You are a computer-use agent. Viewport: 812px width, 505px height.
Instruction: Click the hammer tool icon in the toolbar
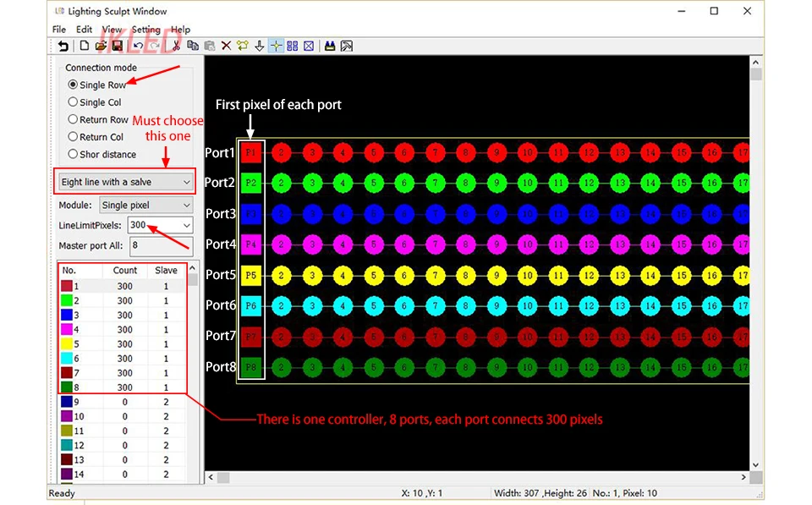(347, 46)
